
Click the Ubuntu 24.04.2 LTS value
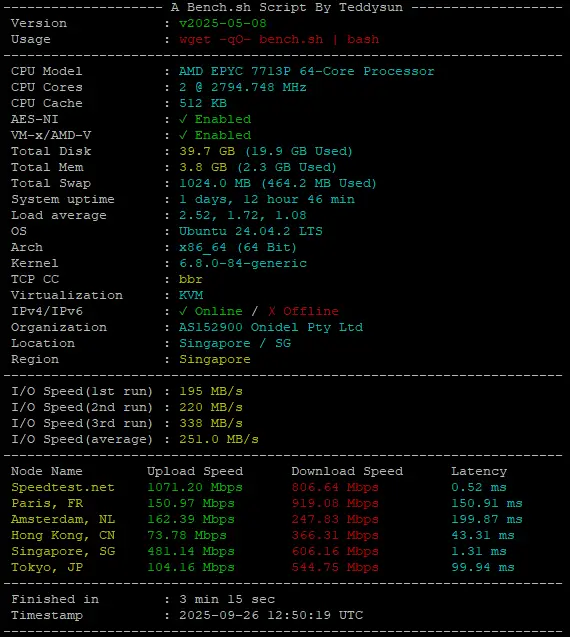coord(251,231)
